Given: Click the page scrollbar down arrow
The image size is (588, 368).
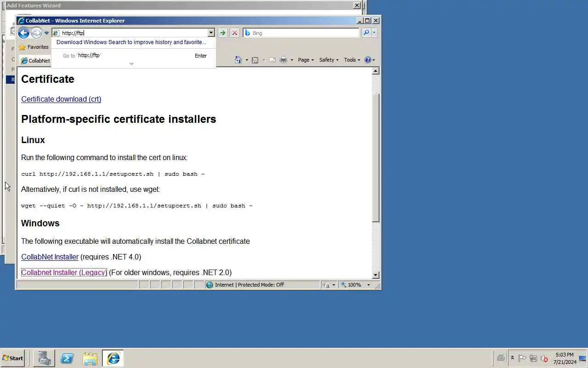Looking at the screenshot, I should point(376,275).
